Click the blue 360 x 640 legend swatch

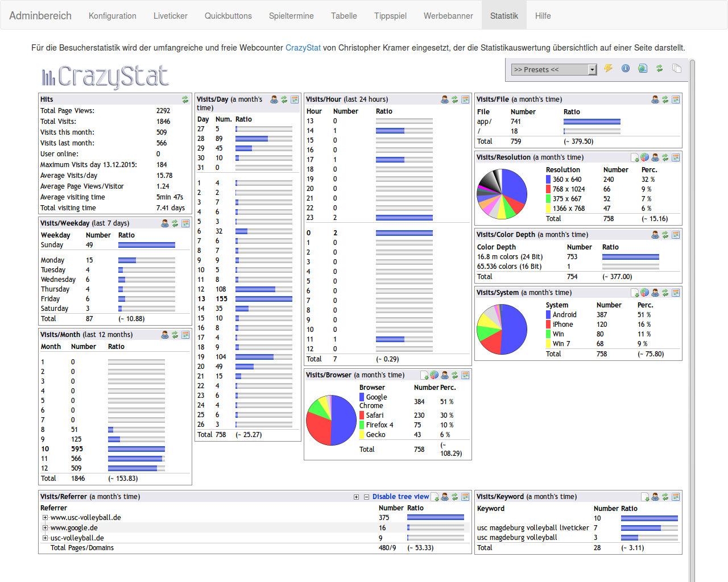548,180
